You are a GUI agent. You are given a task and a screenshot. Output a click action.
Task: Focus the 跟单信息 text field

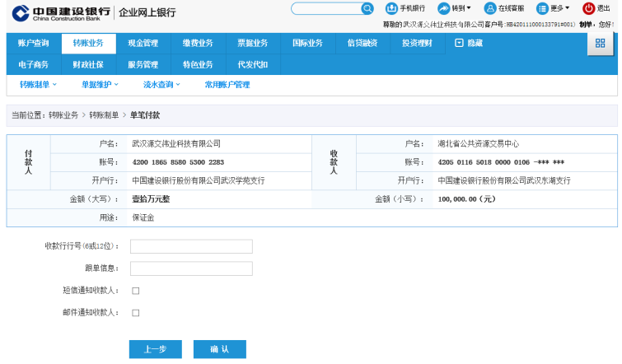191,268
